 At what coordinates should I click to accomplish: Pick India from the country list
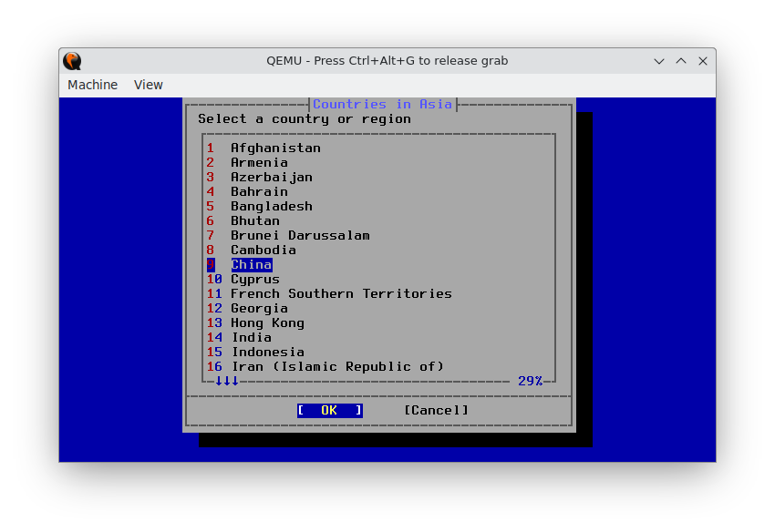252,337
